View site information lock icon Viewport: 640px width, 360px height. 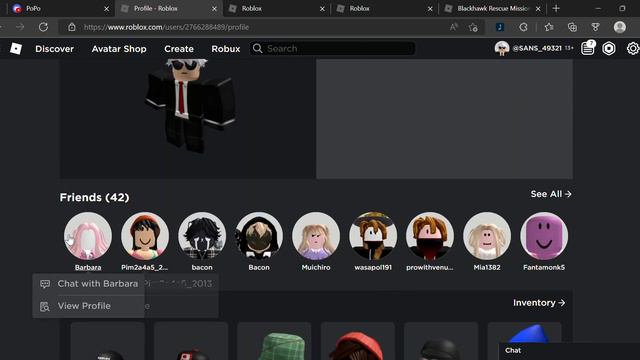[72, 27]
